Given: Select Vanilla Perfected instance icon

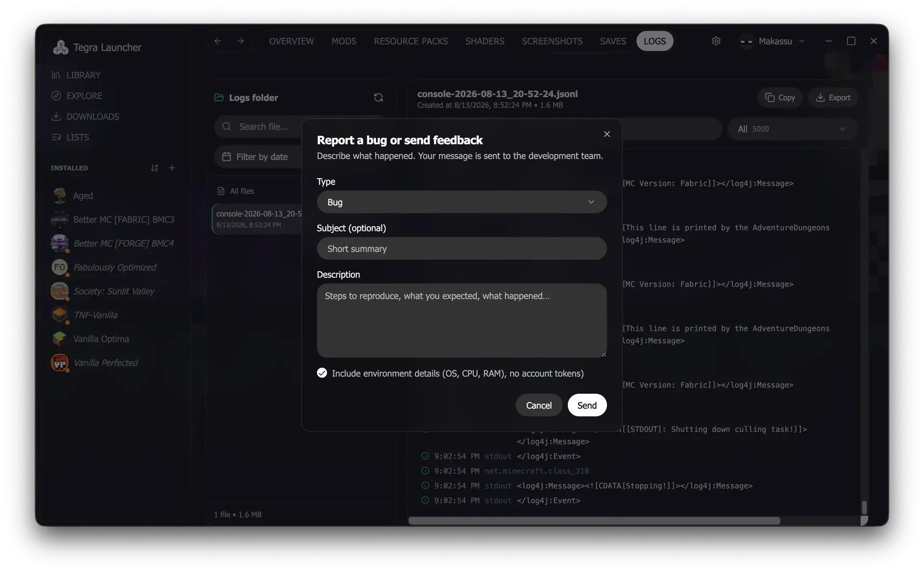Looking at the screenshot, I should pos(60,363).
